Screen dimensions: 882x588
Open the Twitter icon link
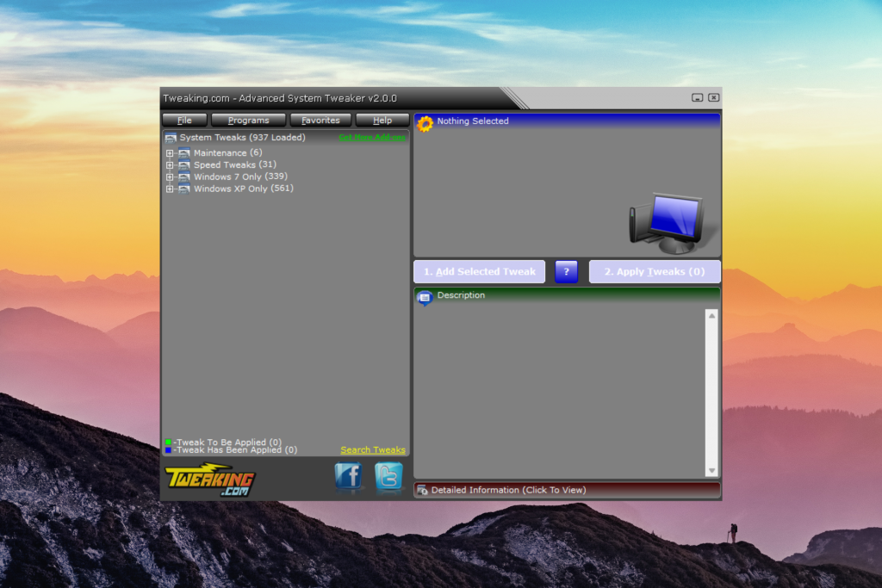coord(388,476)
